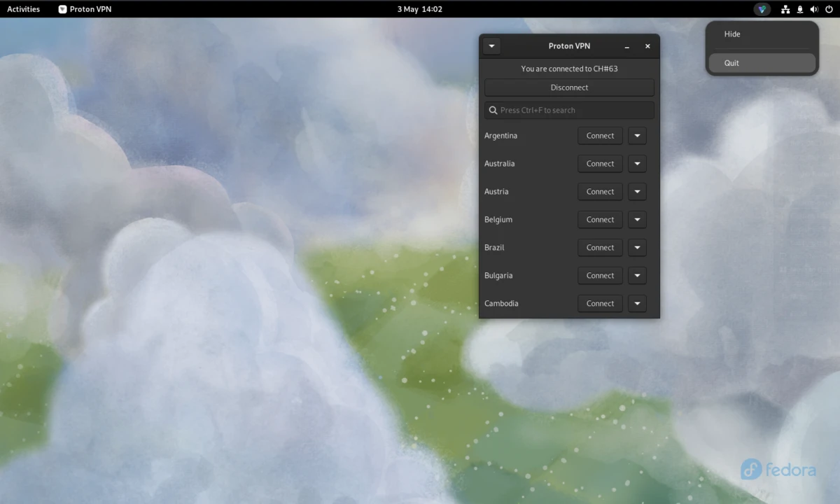Expand server options for Brazil
The width and height of the screenshot is (840, 504).
tap(637, 247)
